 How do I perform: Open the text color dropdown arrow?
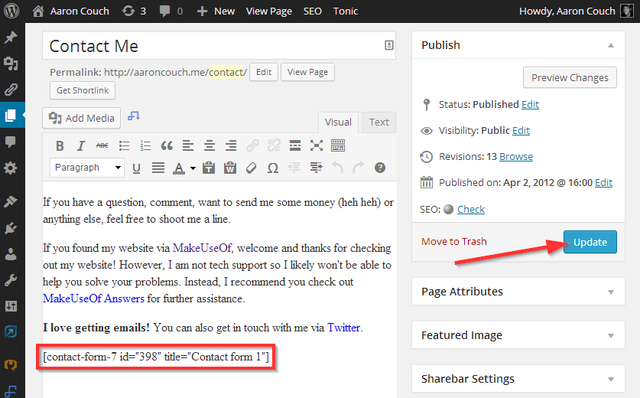pos(193,168)
